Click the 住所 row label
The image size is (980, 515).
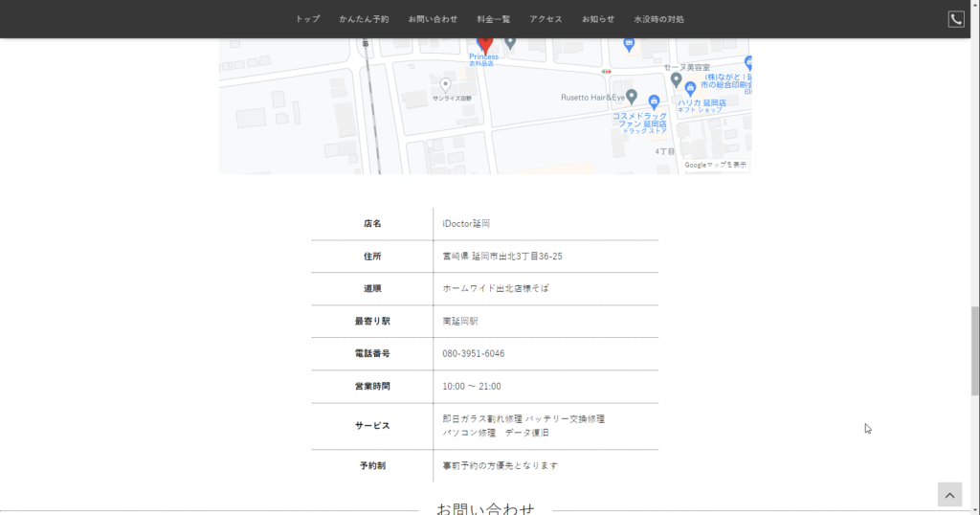pos(372,257)
